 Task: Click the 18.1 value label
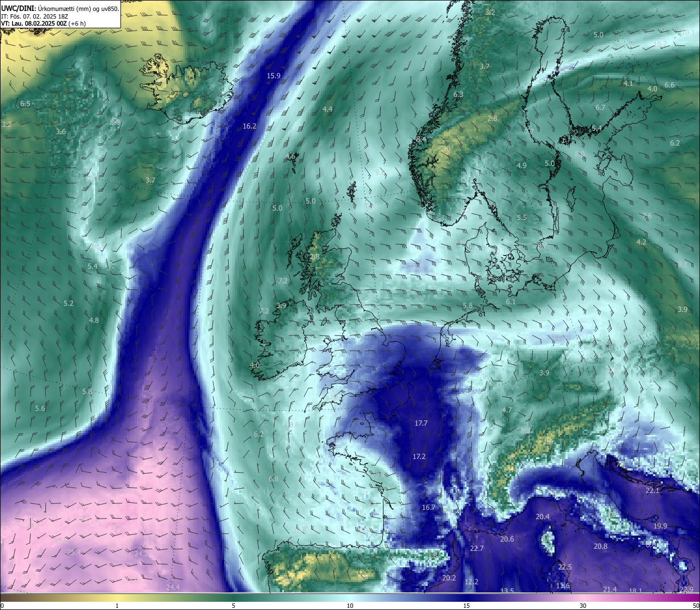tap(635, 591)
